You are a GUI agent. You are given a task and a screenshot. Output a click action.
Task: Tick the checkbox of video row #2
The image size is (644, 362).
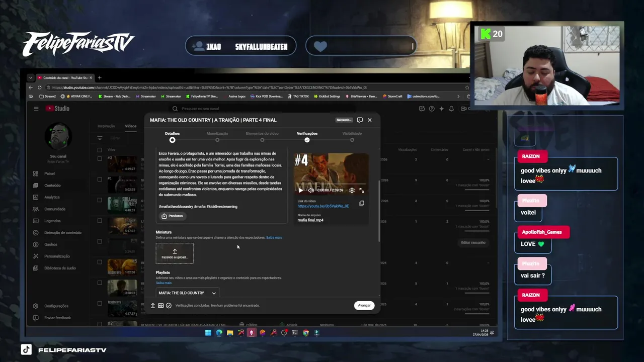tap(100, 158)
